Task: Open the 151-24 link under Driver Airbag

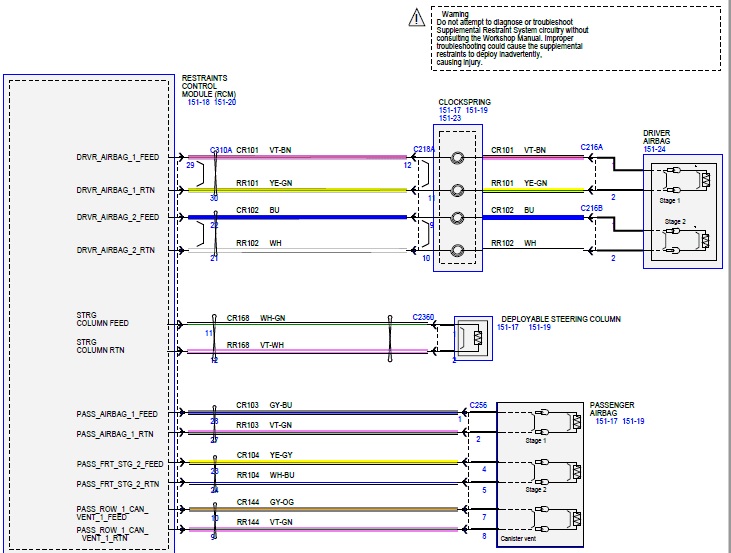Action: [x=655, y=149]
